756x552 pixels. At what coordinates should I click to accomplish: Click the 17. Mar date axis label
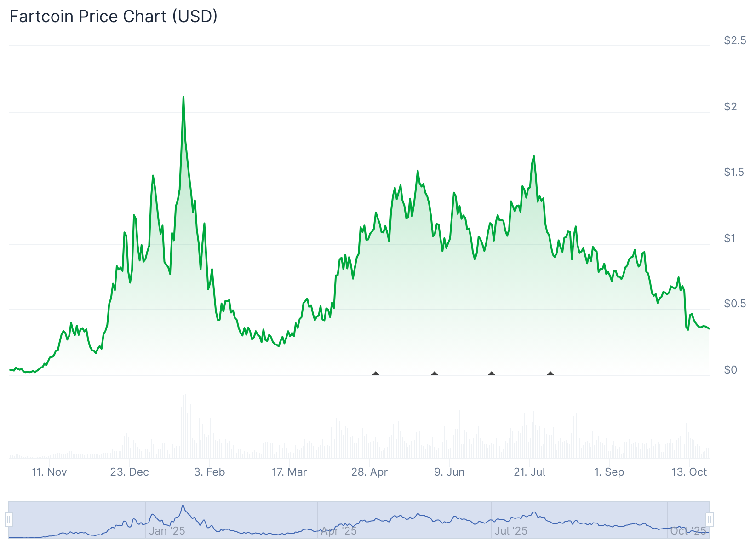[289, 472]
